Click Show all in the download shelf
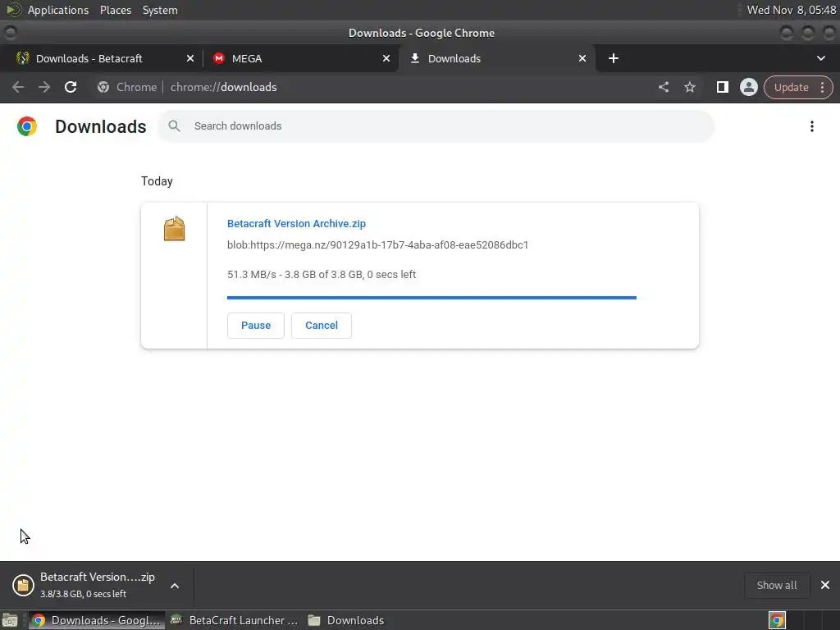 click(x=777, y=585)
